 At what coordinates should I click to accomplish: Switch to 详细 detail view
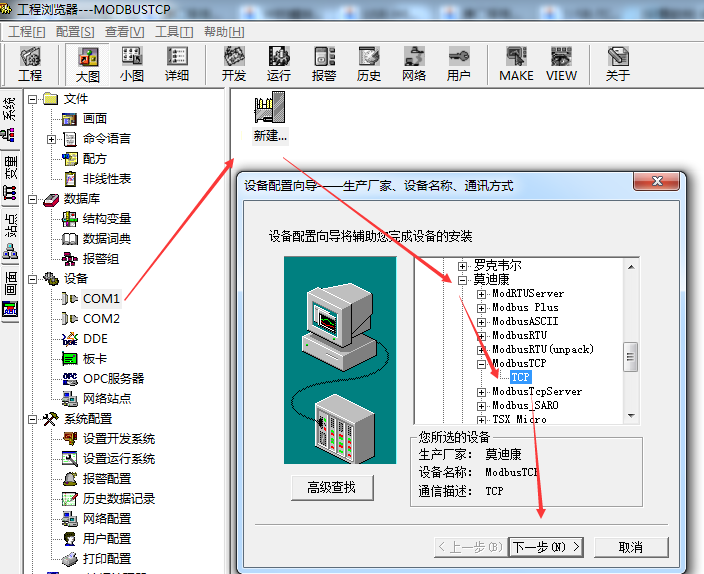tap(176, 64)
